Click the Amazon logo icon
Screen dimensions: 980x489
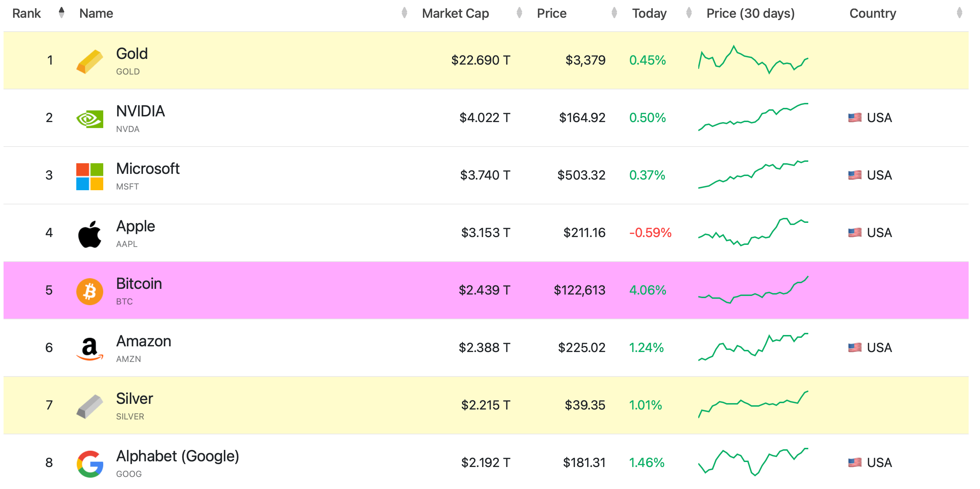[89, 349]
